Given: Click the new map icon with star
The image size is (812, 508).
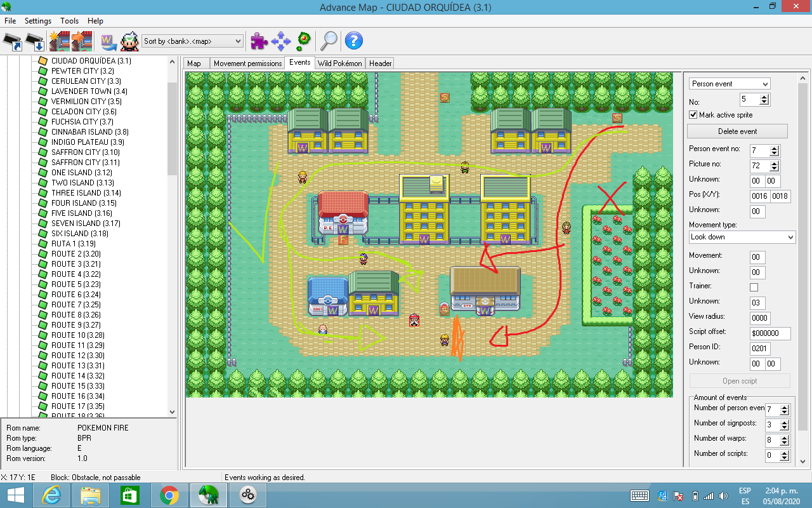Looking at the screenshot, I should [x=59, y=41].
